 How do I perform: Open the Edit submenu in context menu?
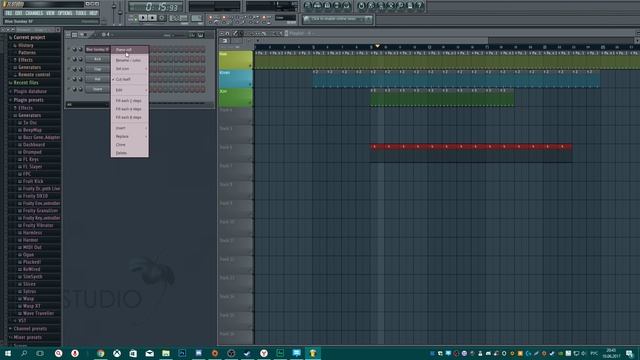[x=129, y=90]
